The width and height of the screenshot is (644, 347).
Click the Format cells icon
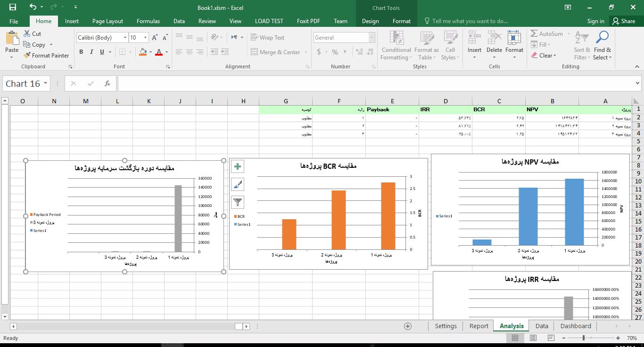pyautogui.click(x=514, y=38)
